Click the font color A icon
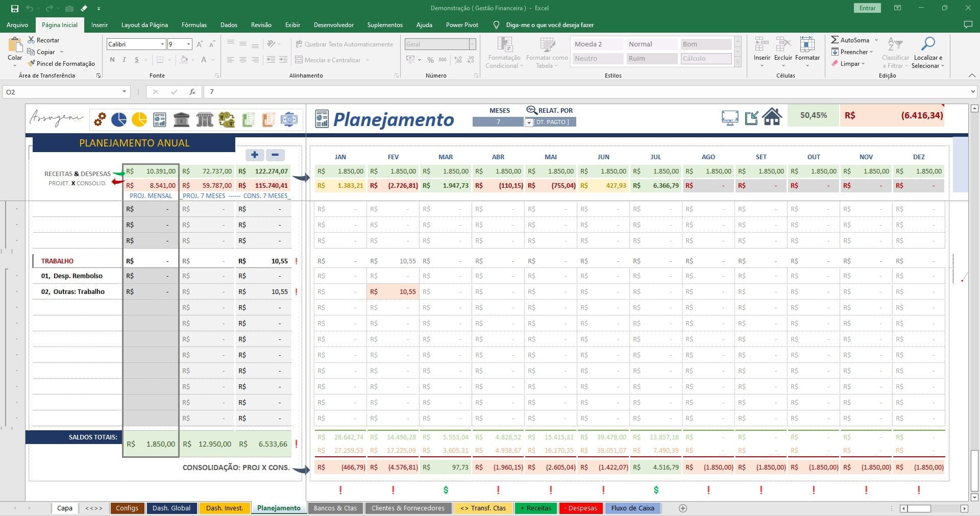 coord(204,60)
